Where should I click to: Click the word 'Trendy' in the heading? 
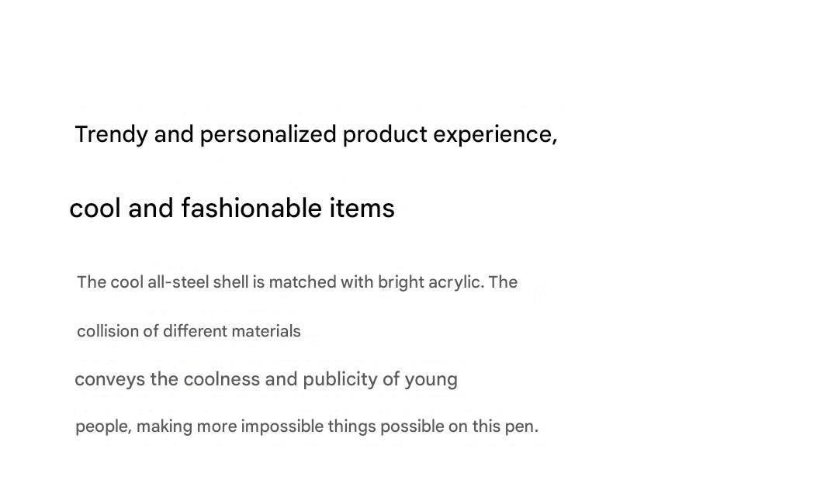(111, 134)
